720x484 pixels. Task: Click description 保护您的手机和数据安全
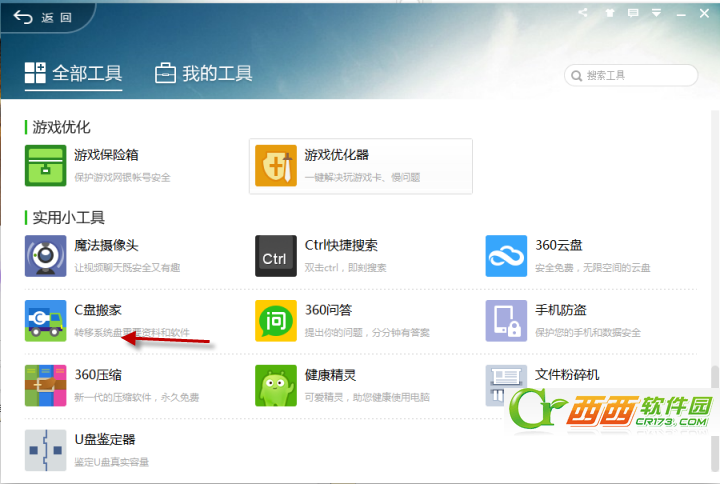(x=588, y=332)
